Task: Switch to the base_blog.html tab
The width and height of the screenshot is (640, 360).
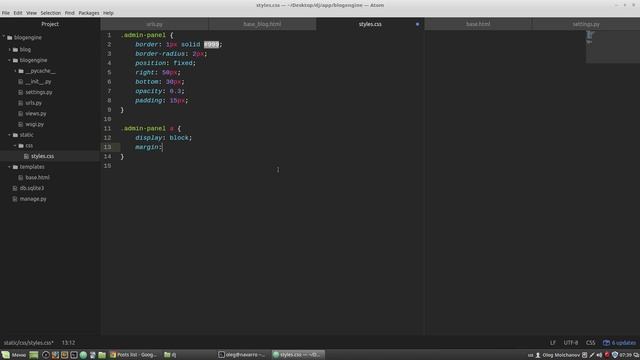Action: coord(262,24)
